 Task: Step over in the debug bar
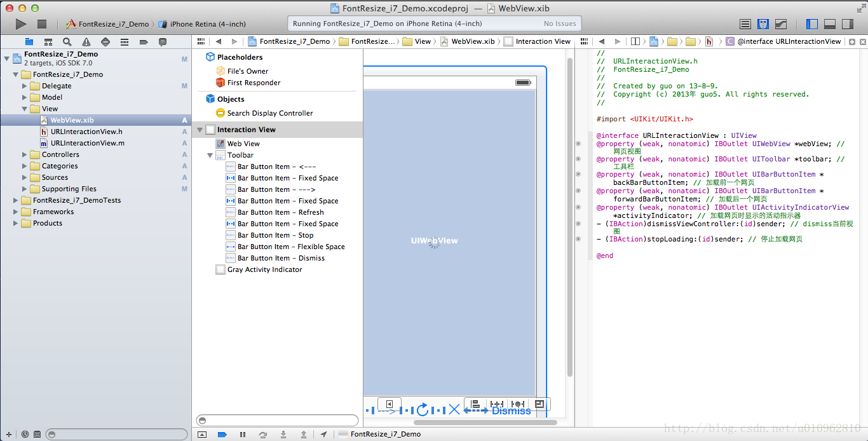pyautogui.click(x=263, y=435)
